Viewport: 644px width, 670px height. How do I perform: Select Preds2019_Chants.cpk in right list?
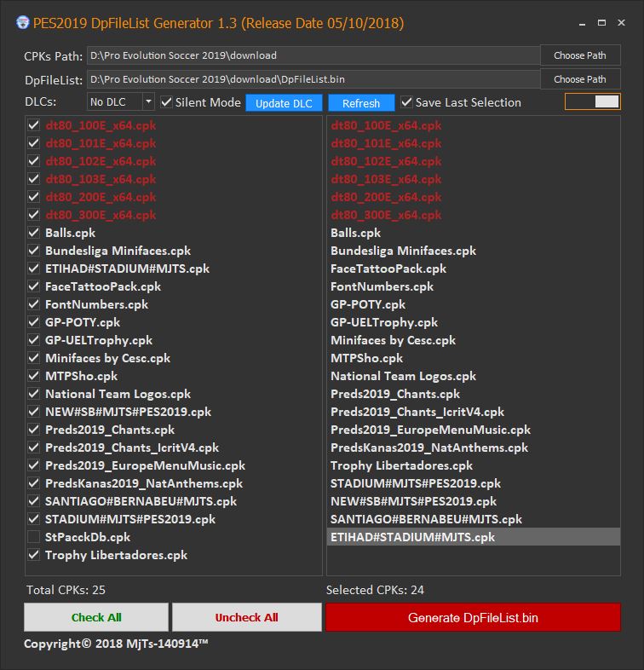474,394
